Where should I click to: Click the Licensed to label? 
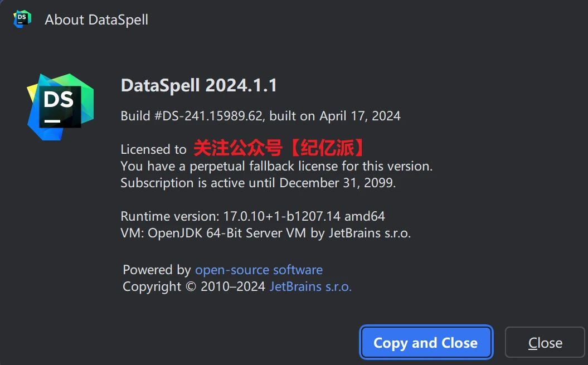click(153, 149)
